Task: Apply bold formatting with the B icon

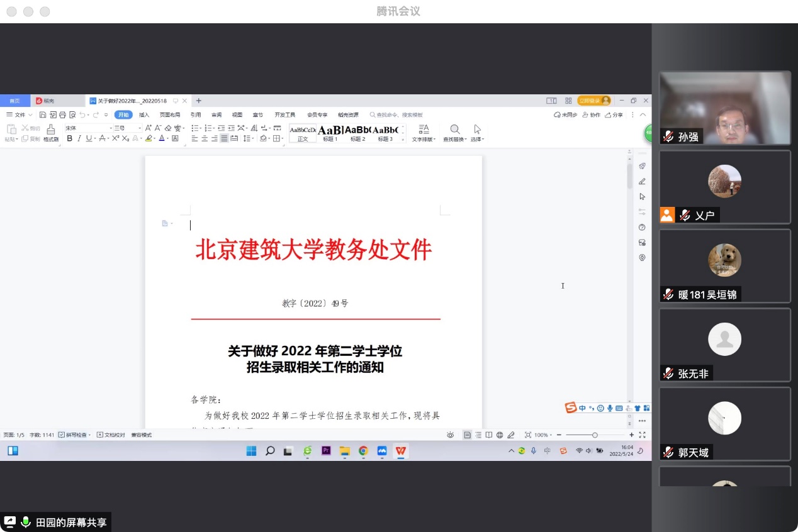Action: [70, 138]
